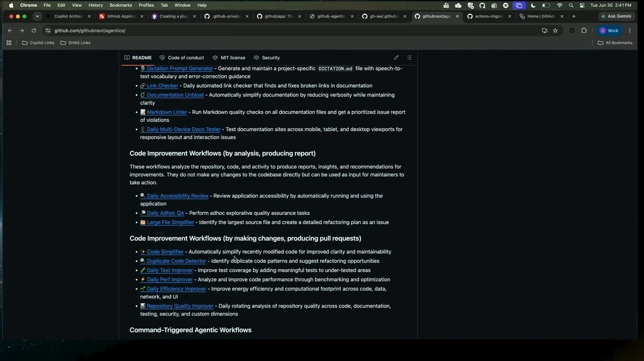Click the edit README pencil icon
Image resolution: width=644 pixels, height=361 pixels.
[x=396, y=58]
